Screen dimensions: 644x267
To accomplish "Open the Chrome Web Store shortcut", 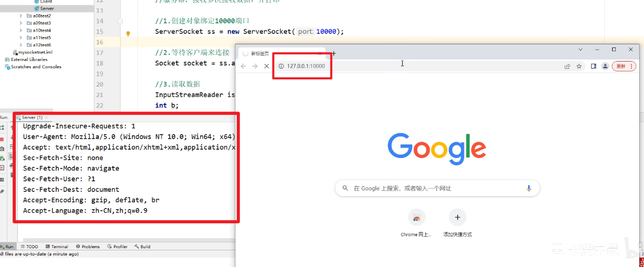I will click(416, 217).
